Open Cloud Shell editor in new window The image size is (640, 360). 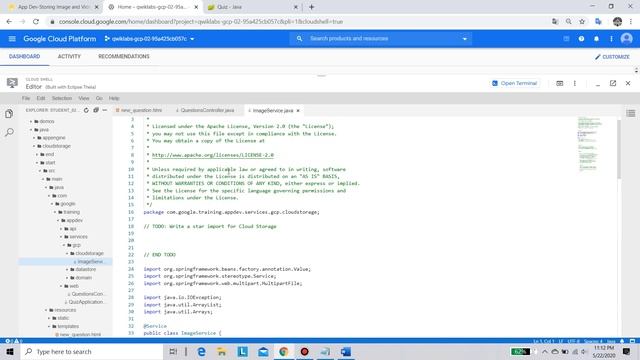[x=613, y=83]
